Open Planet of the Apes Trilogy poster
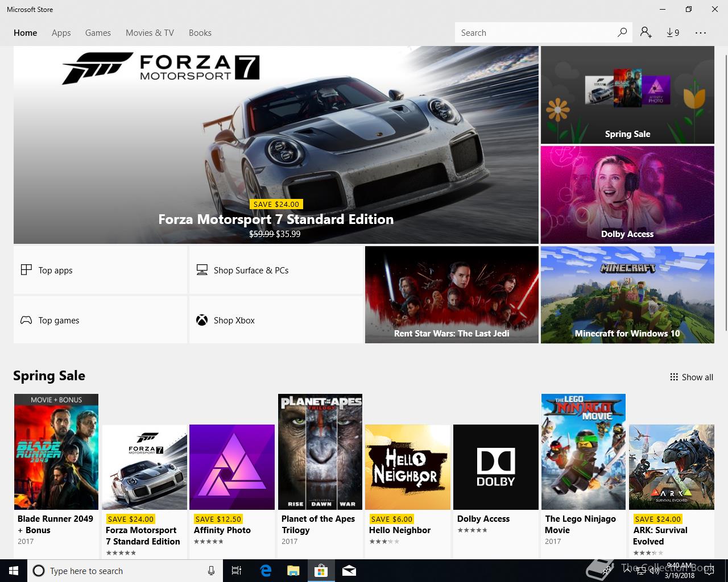This screenshot has height=582, width=728. 320,452
